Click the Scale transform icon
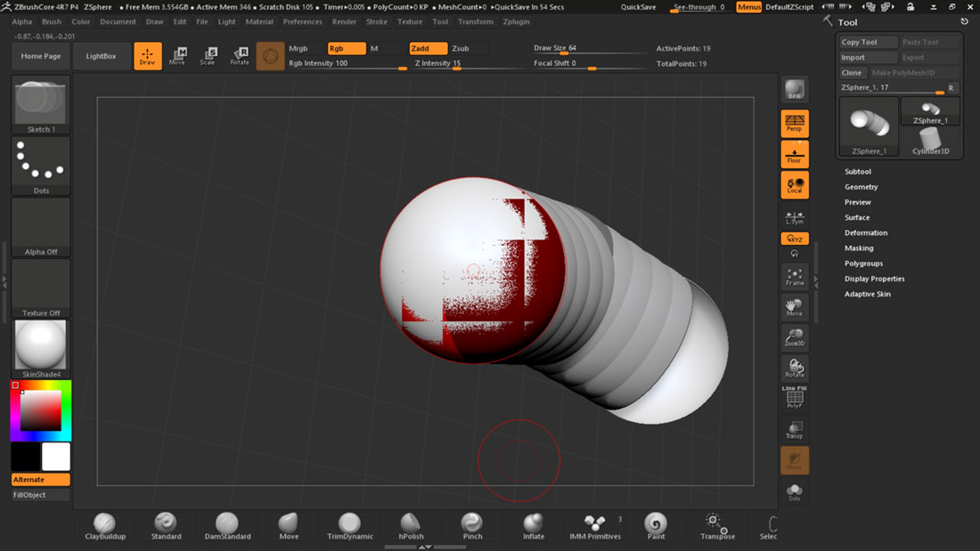980x551 pixels. [208, 56]
